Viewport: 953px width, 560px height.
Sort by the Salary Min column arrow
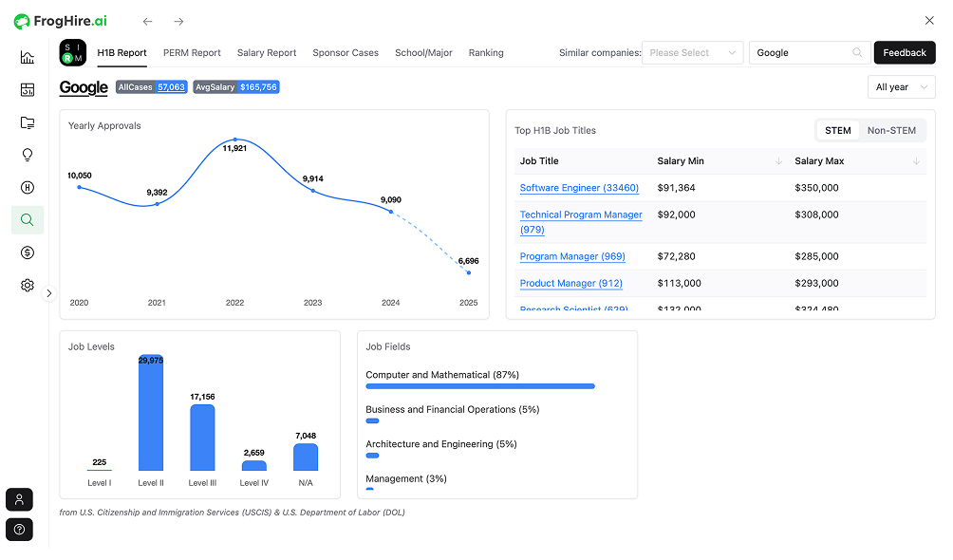click(x=778, y=161)
